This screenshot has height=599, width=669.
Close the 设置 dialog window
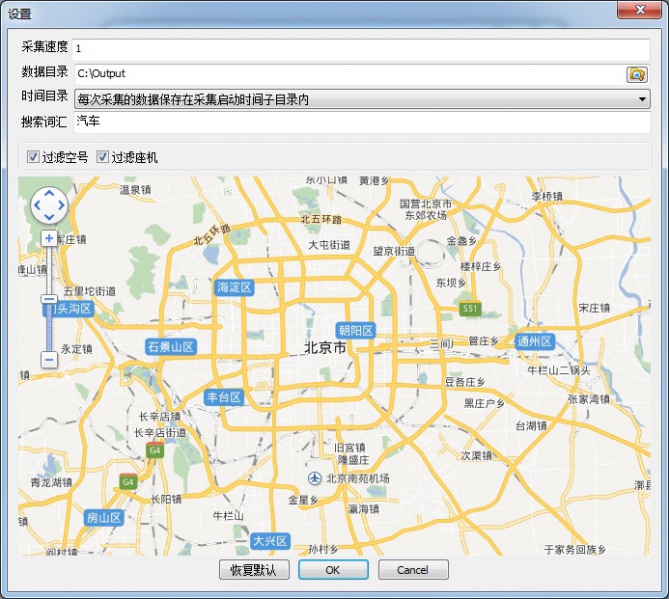(639, 10)
